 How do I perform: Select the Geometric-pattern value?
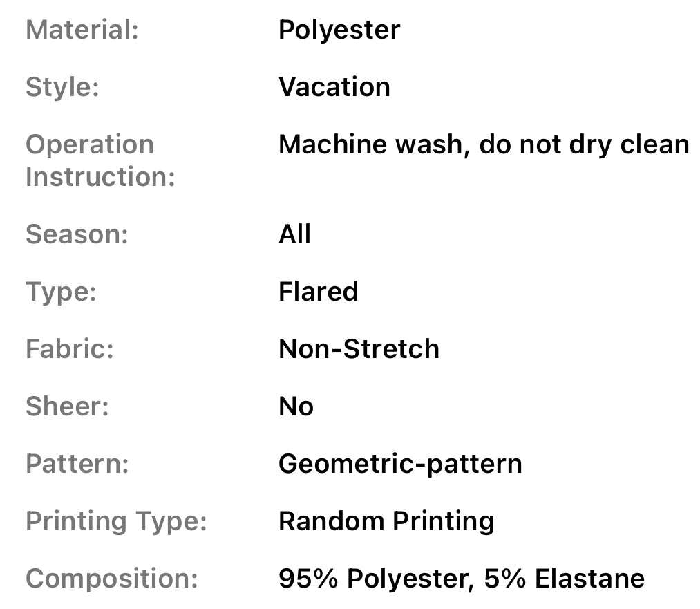(x=400, y=464)
